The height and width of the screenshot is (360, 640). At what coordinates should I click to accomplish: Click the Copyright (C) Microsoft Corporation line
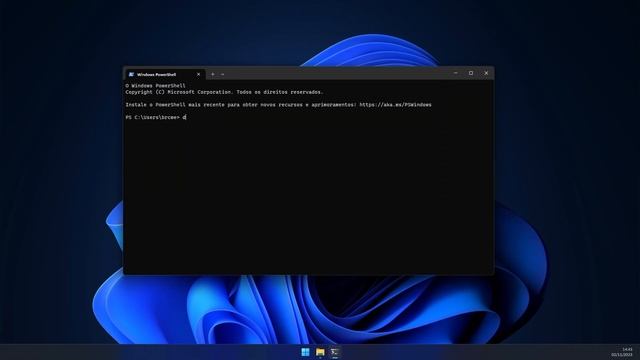(x=224, y=92)
